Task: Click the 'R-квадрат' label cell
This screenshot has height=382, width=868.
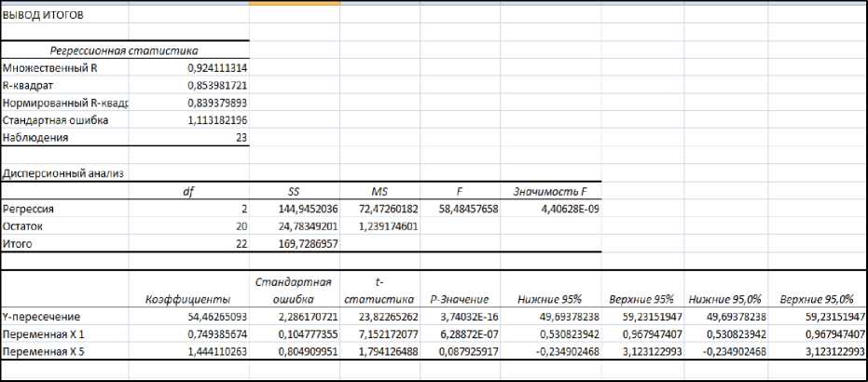Action: (28, 86)
